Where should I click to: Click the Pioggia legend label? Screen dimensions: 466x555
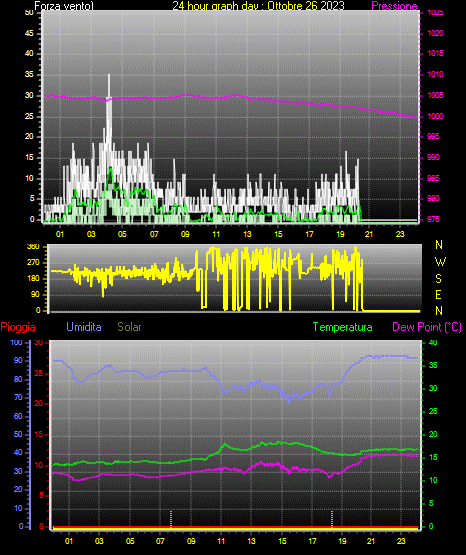pos(18,327)
